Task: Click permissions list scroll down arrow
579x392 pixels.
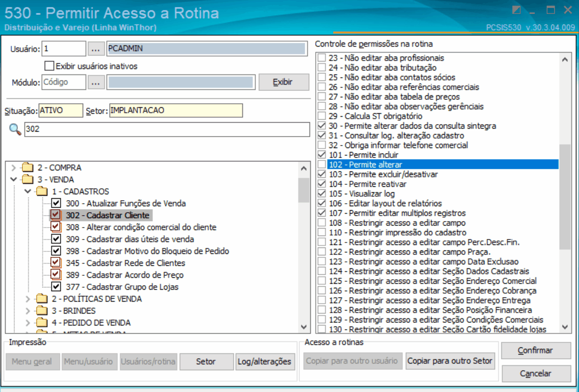Action: click(x=565, y=327)
